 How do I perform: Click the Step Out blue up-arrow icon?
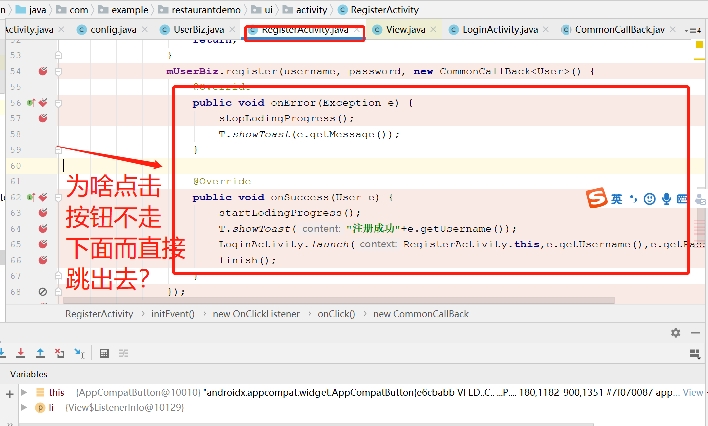coord(40,353)
